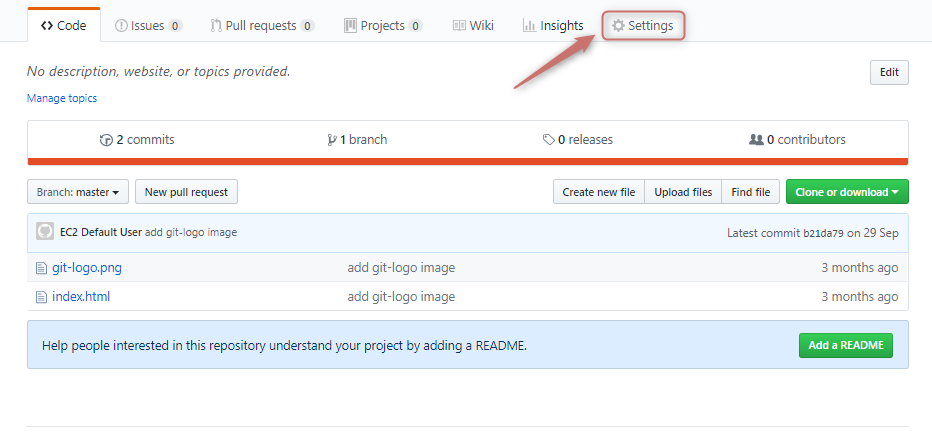The width and height of the screenshot is (932, 438).
Task: Click the Find file button
Action: (751, 192)
